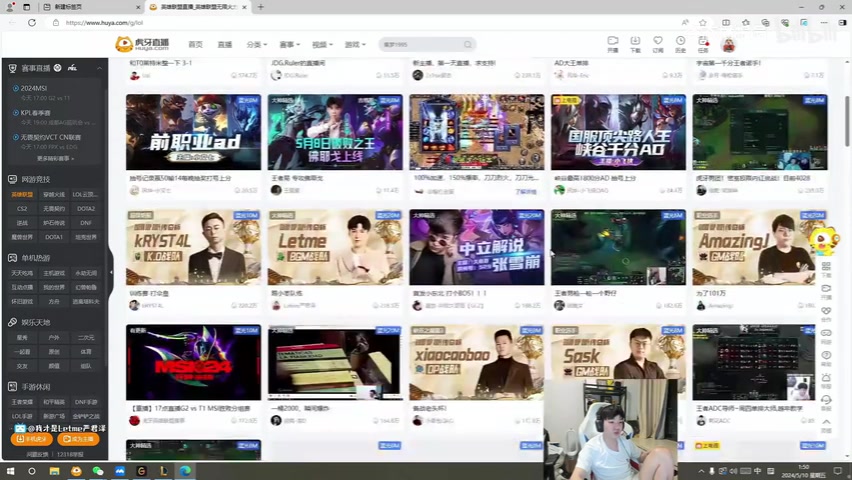Go to the 直播 live tab

click(x=224, y=45)
